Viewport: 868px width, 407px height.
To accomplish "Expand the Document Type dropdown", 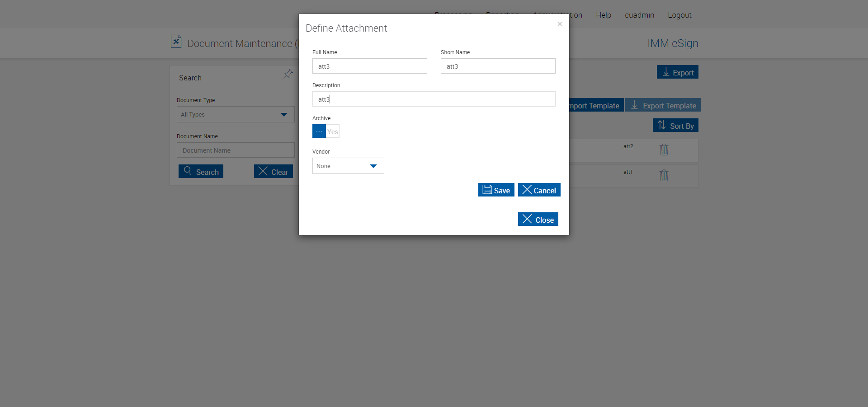I will [236, 114].
